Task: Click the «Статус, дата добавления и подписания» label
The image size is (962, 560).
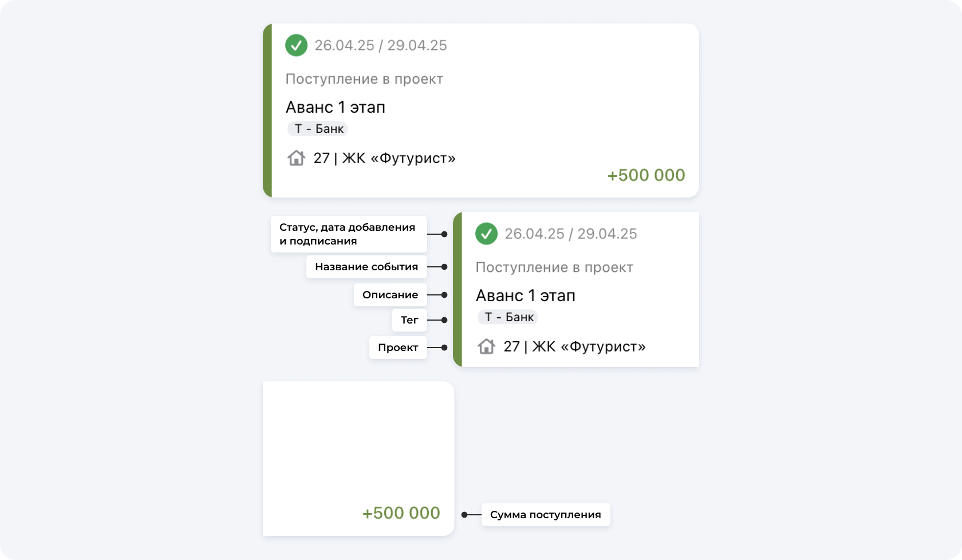Action: 349,234
